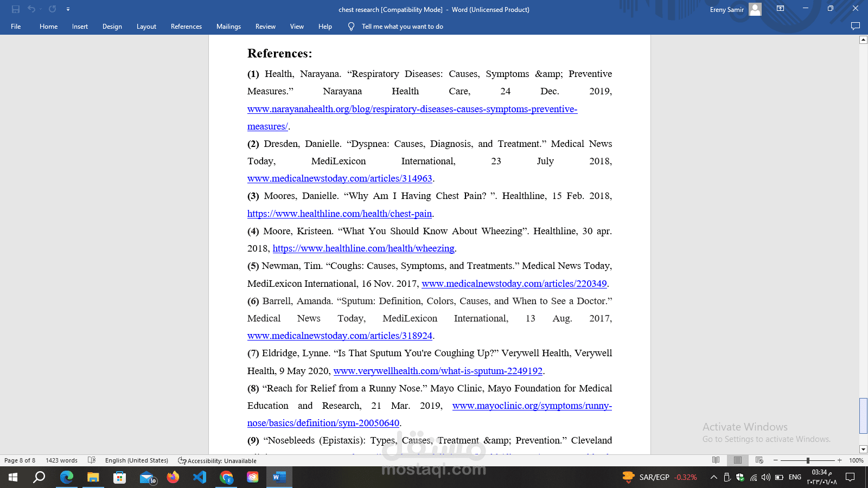Click the Zoom In plus button

tap(840, 460)
